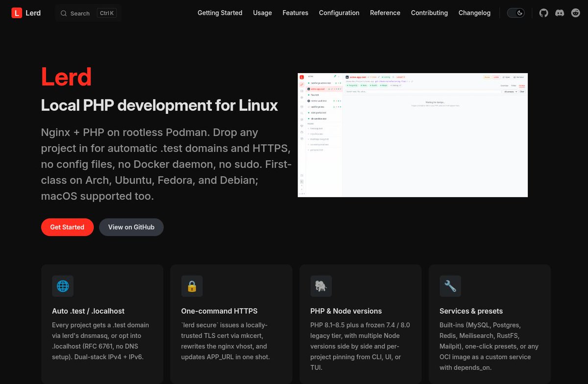Click the wrench icon on Services & presets card
The width and height of the screenshot is (588, 384).
450,286
